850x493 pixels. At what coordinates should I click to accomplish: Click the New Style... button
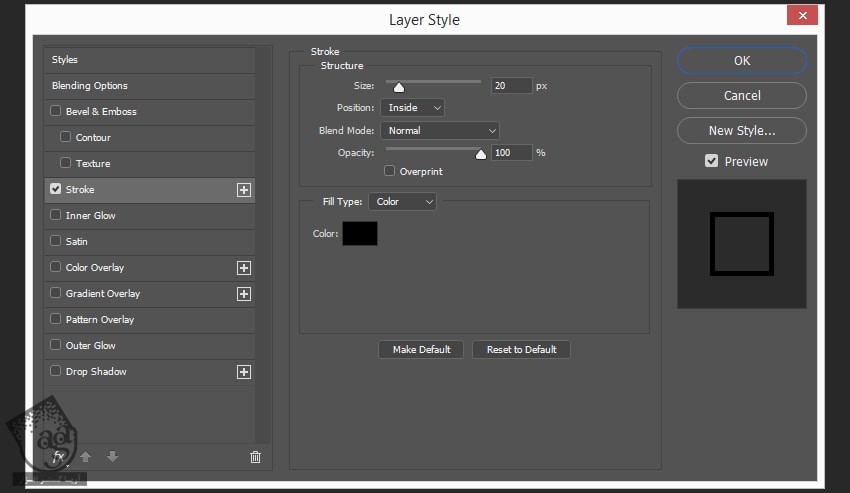741,130
